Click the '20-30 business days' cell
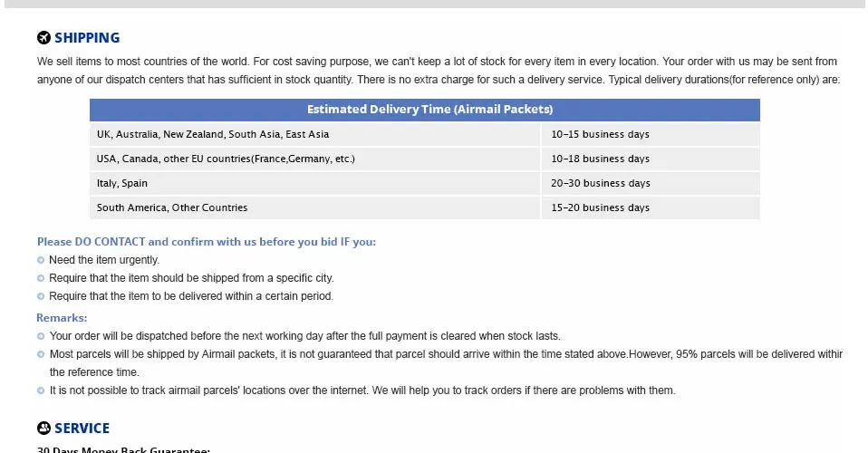The image size is (868, 453). tap(651, 183)
